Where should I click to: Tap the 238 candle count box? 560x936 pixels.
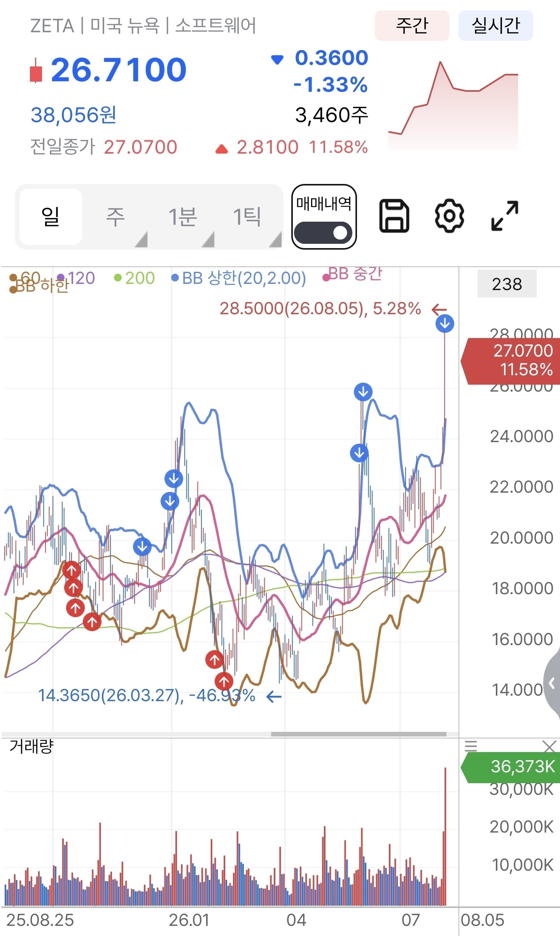[507, 284]
